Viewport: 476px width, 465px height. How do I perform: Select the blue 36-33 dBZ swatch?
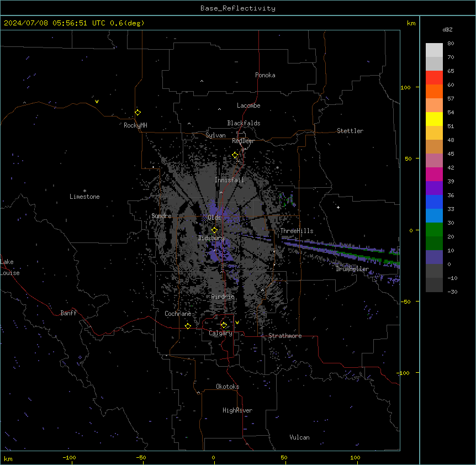434,202
